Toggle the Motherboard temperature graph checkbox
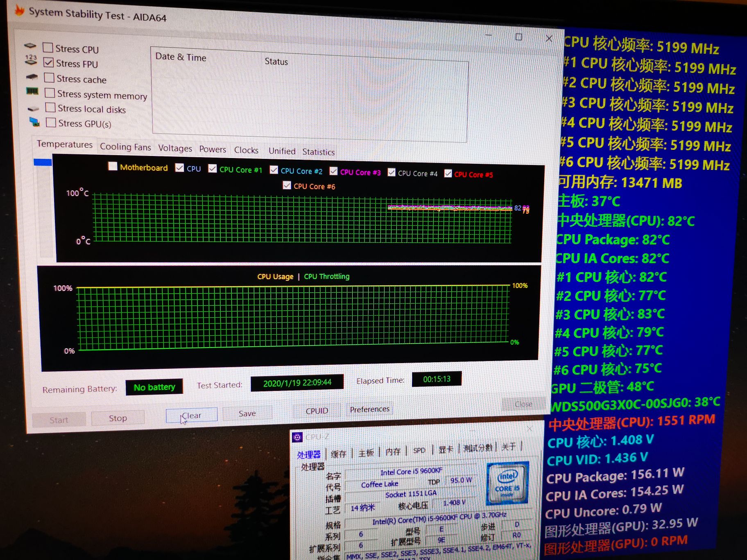Image resolution: width=747 pixels, height=560 pixels. click(113, 166)
